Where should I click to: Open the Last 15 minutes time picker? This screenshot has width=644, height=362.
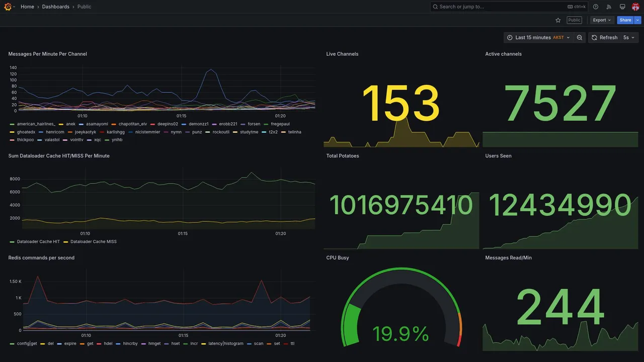point(538,38)
